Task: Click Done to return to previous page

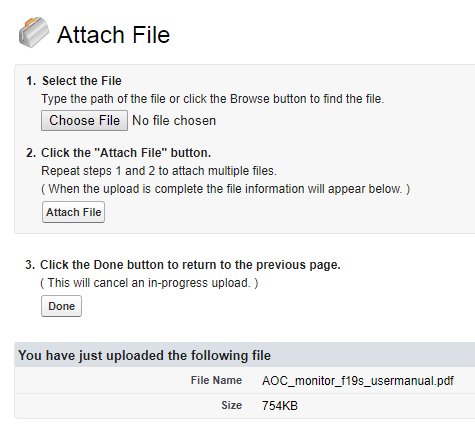Action: click(61, 306)
